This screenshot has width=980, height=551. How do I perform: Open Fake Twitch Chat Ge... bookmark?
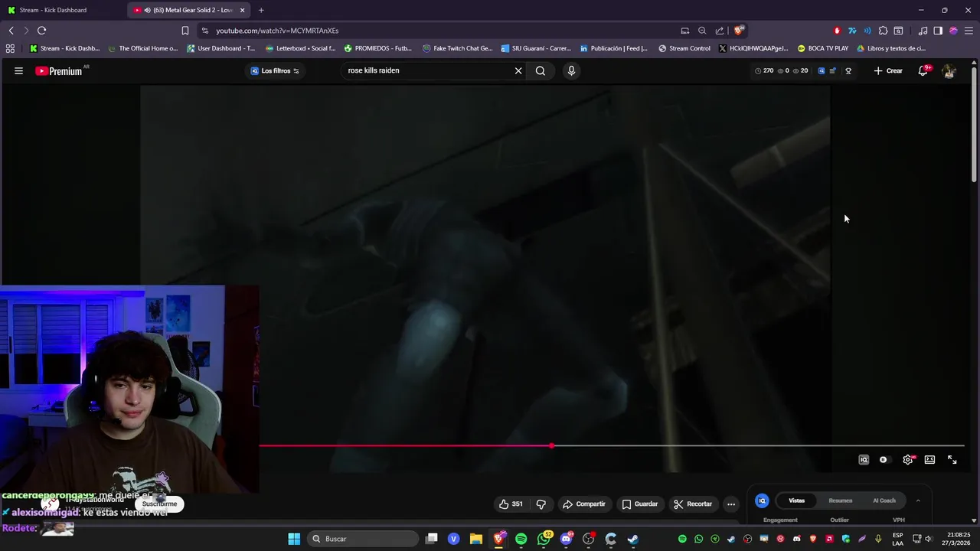pyautogui.click(x=457, y=48)
